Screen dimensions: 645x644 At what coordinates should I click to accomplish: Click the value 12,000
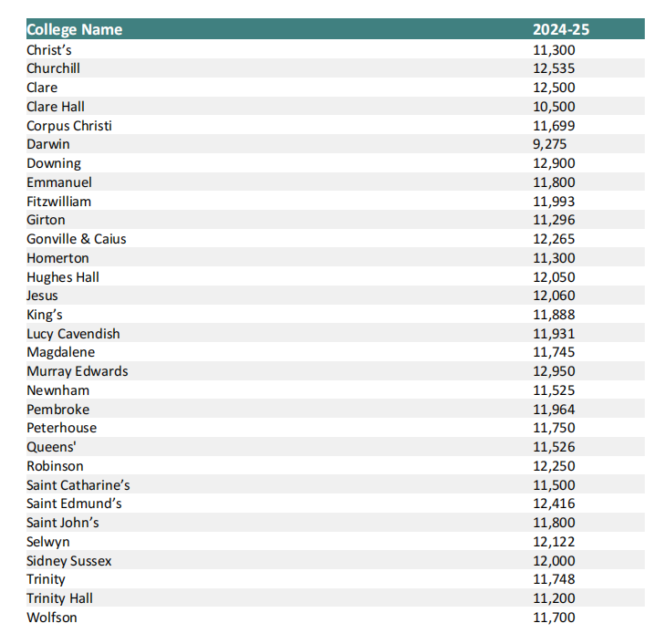click(554, 561)
